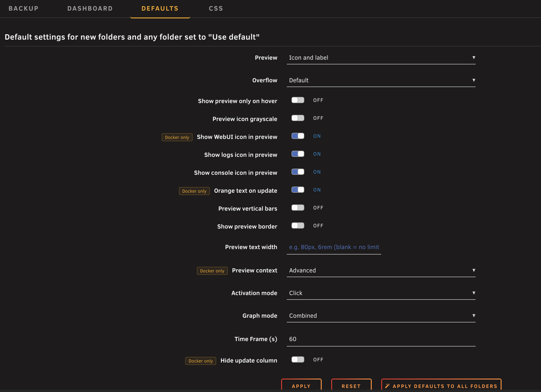
Task: Click the Overflow dropdown arrow
Action: pos(473,80)
